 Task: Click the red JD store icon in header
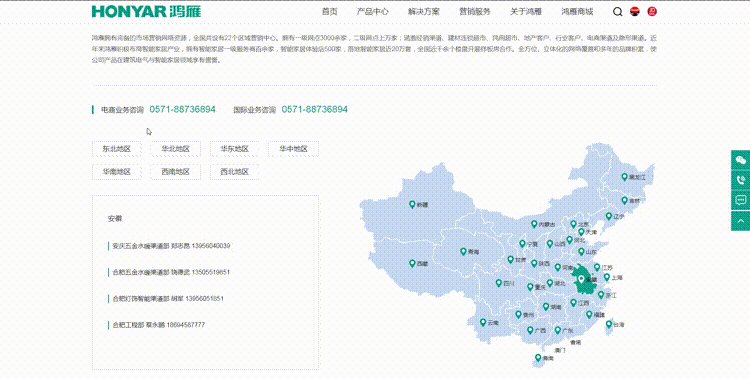pos(652,11)
